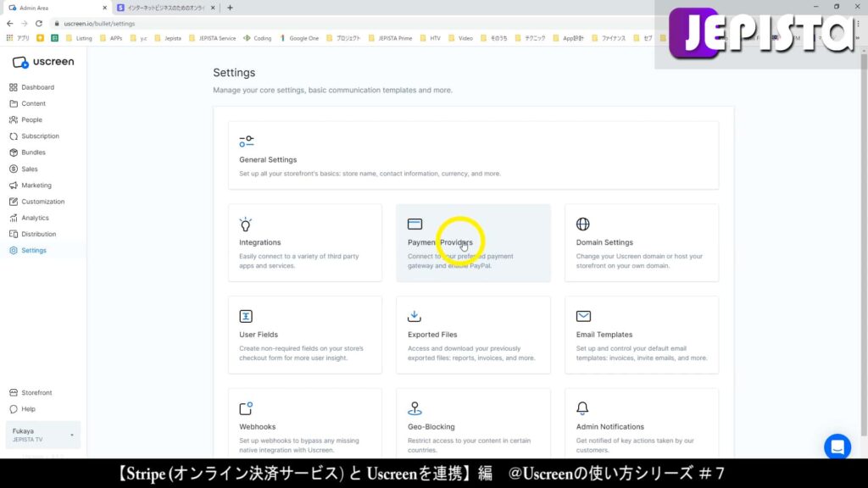Open the アプリ apps shortcut in bookmarks bar

click(x=18, y=38)
